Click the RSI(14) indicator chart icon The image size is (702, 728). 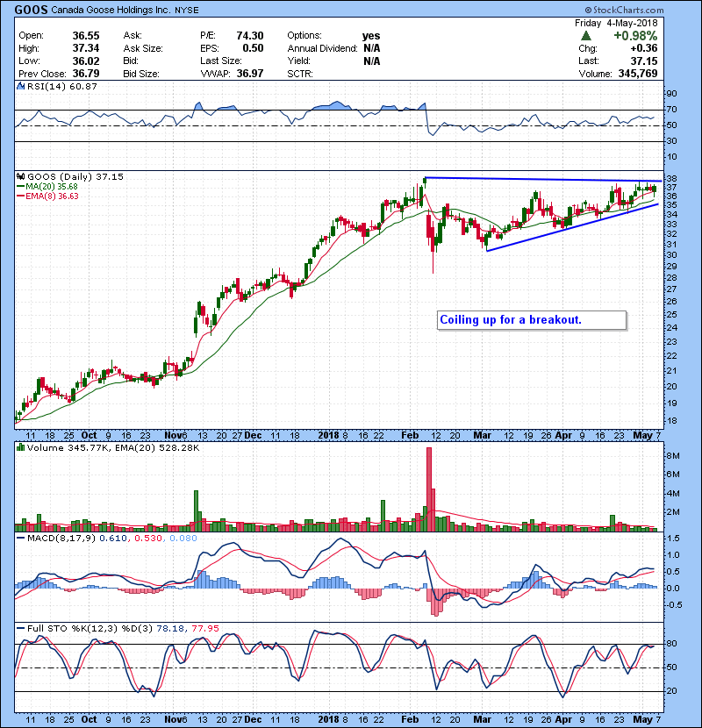(x=20, y=86)
